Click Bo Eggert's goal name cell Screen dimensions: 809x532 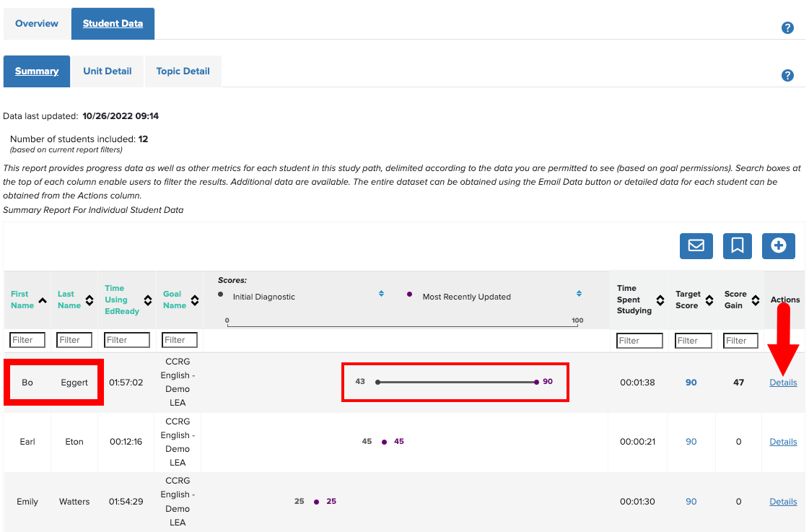tap(178, 383)
